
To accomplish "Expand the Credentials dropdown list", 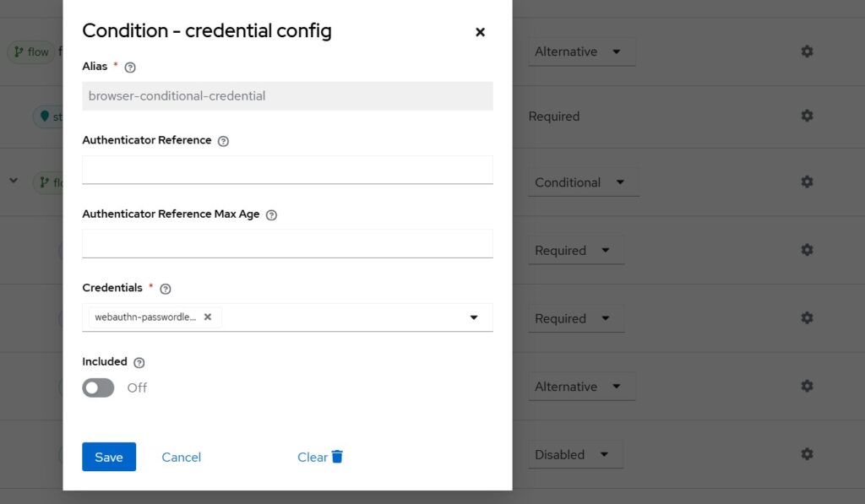I will [473, 317].
